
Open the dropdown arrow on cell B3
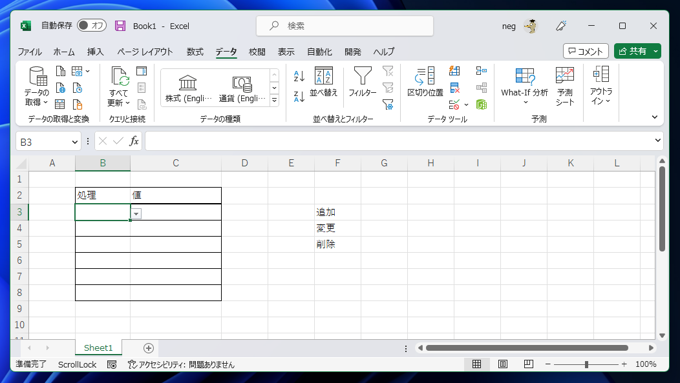tap(136, 213)
